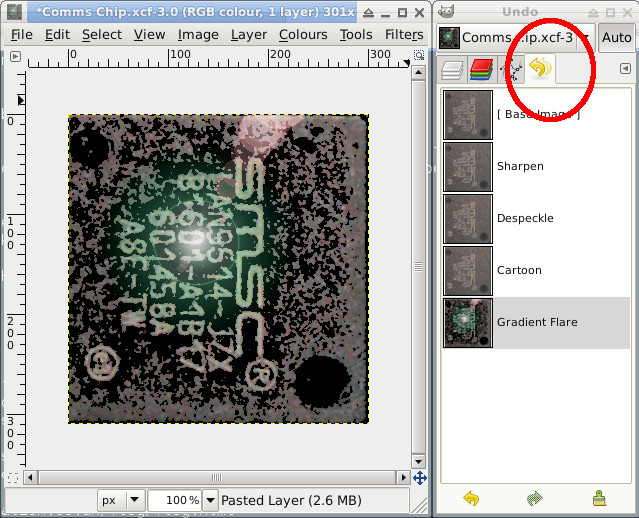The height and width of the screenshot is (518, 639).
Task: Open the dock tab configuration menu arrow
Action: coord(625,68)
